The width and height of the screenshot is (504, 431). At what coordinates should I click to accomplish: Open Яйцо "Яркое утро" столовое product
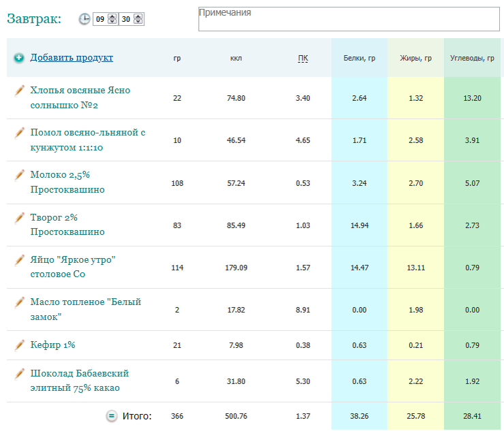point(73,267)
